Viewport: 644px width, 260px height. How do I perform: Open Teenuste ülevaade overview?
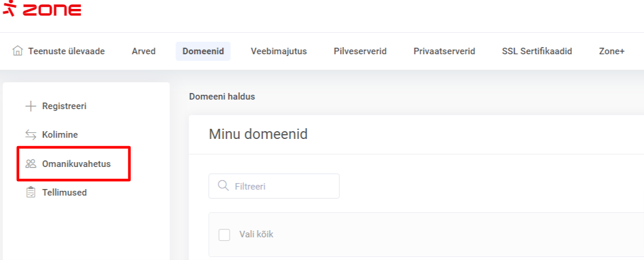66,51
